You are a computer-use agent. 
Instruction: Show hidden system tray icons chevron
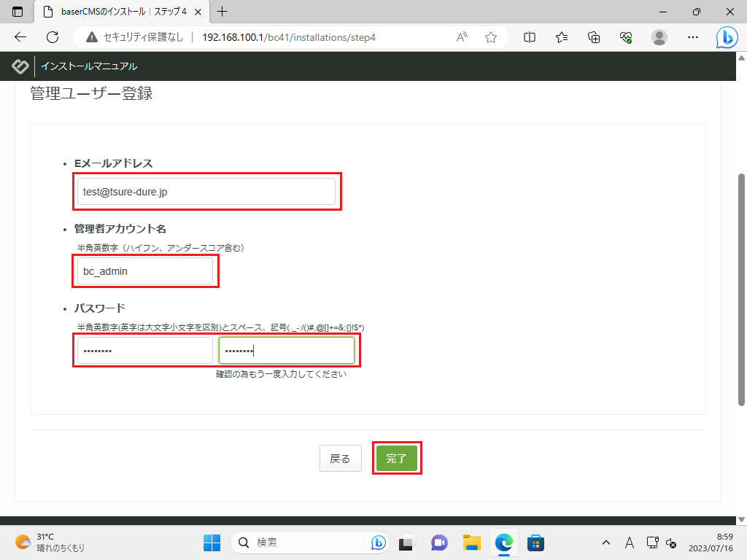pos(605,542)
